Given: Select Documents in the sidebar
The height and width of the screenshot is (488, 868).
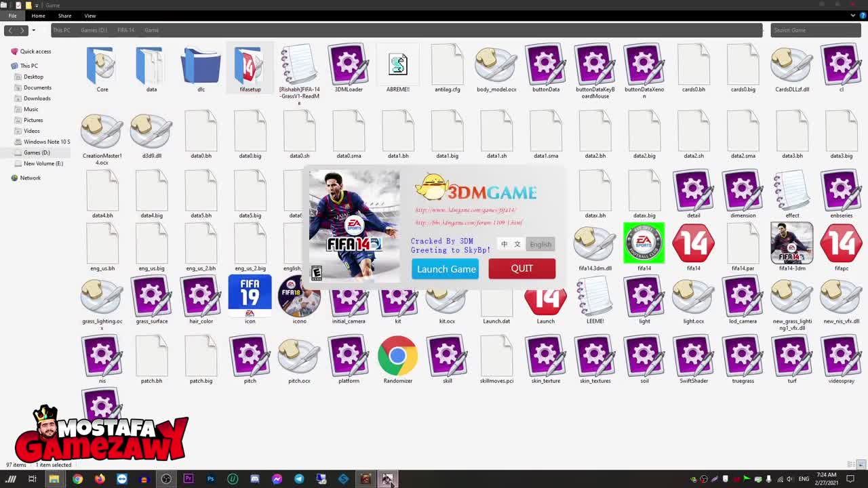Looking at the screenshot, I should click(x=37, y=87).
